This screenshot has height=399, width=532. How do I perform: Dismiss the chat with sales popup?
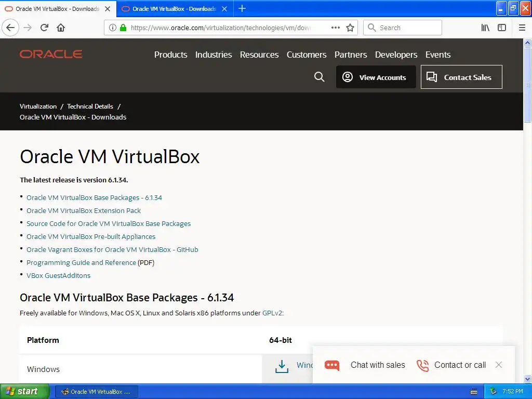point(498,365)
